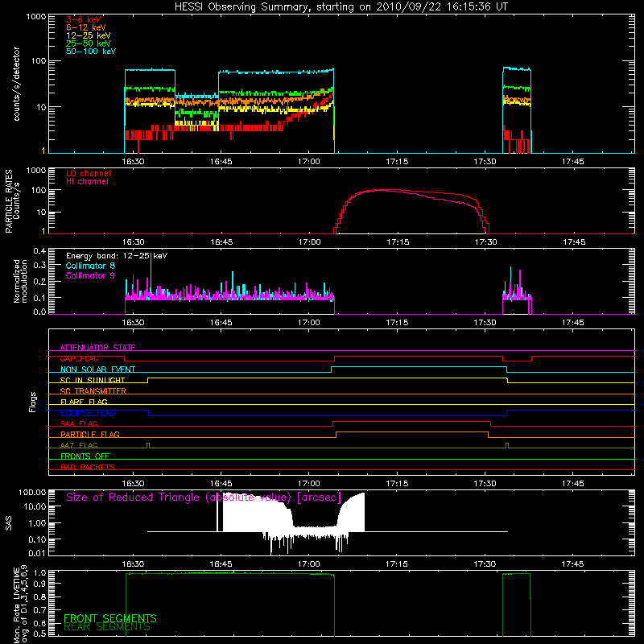Click the Flags axis label
This screenshot has height=644, width=644.
click(x=33, y=402)
